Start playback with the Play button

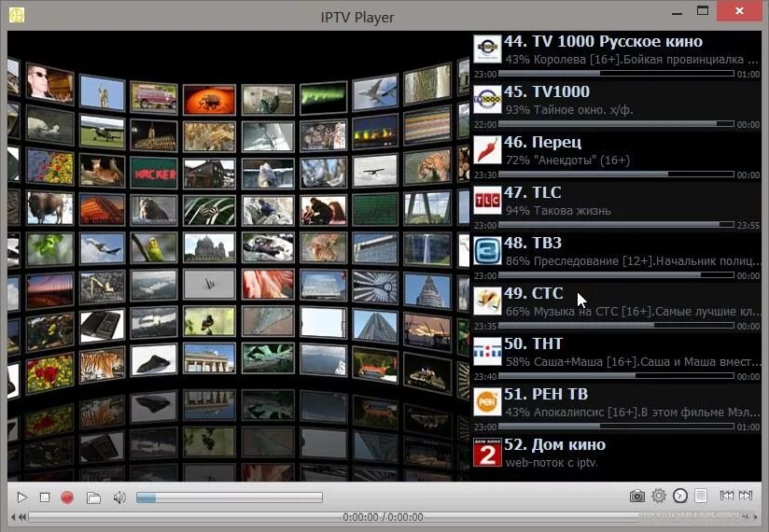coord(21,497)
